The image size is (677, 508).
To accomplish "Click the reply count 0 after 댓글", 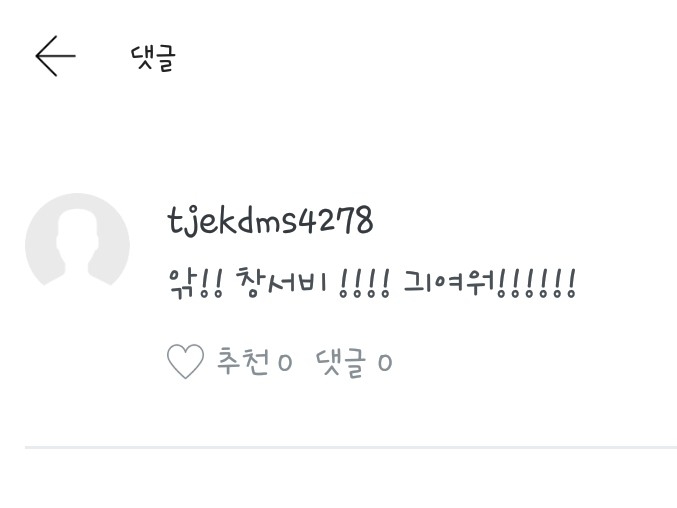I will [x=385, y=363].
